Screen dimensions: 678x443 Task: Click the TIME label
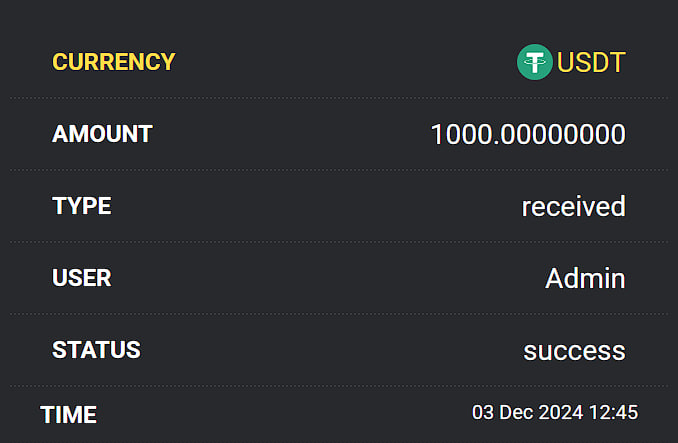coord(68,415)
